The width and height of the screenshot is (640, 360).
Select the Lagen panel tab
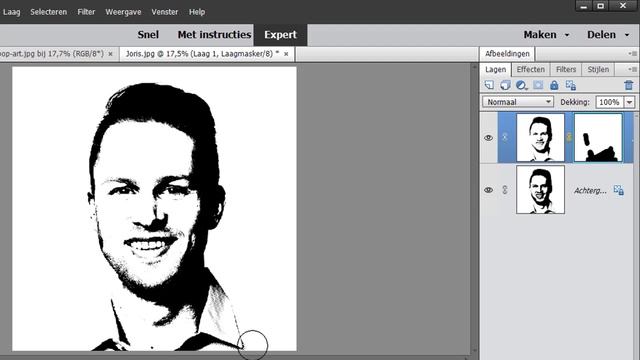496,69
